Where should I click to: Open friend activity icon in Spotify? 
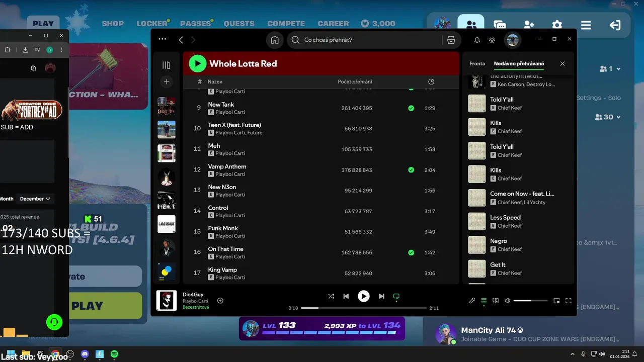492,40
